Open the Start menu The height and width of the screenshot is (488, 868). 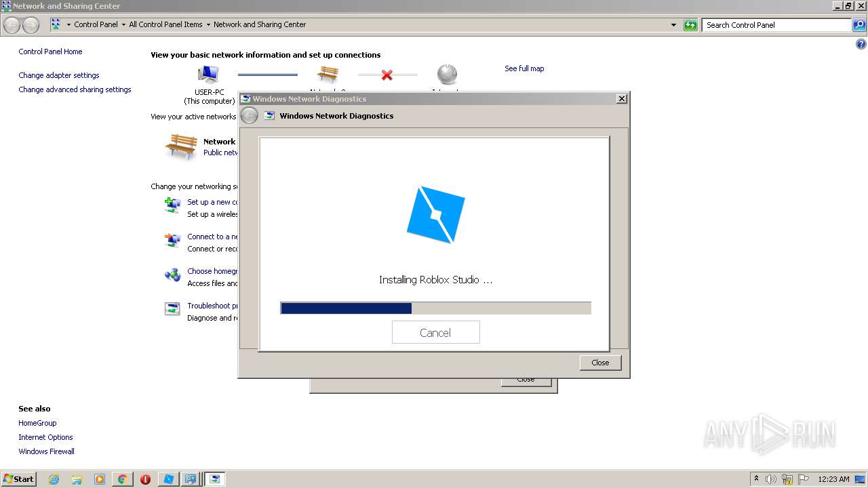(18, 479)
